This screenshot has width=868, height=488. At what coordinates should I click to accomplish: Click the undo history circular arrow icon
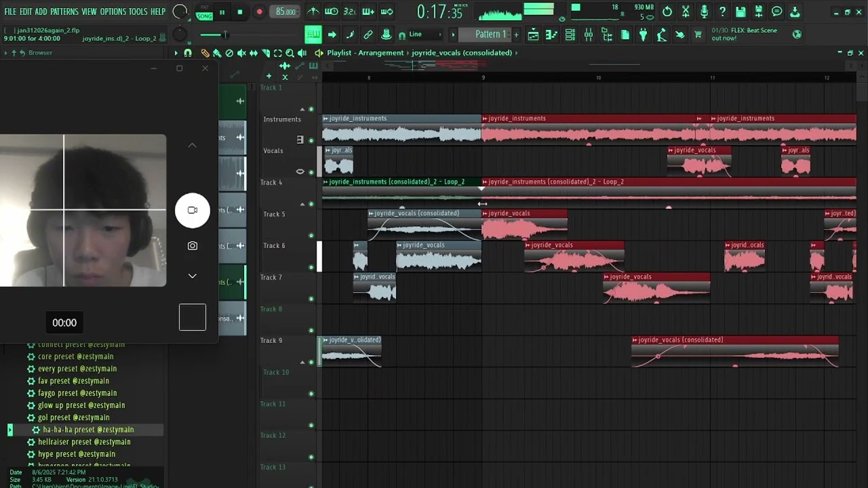point(667,12)
